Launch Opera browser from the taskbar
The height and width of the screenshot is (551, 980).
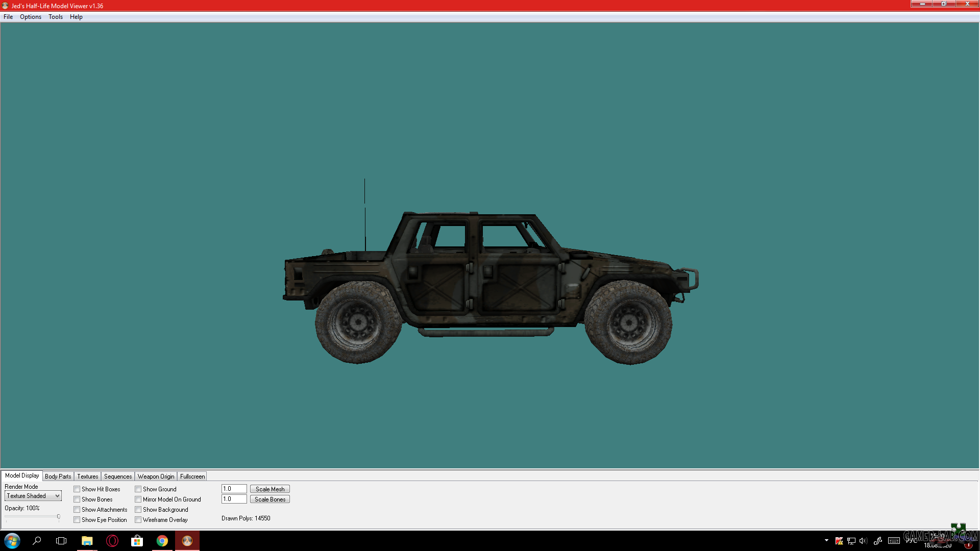pos(112,541)
